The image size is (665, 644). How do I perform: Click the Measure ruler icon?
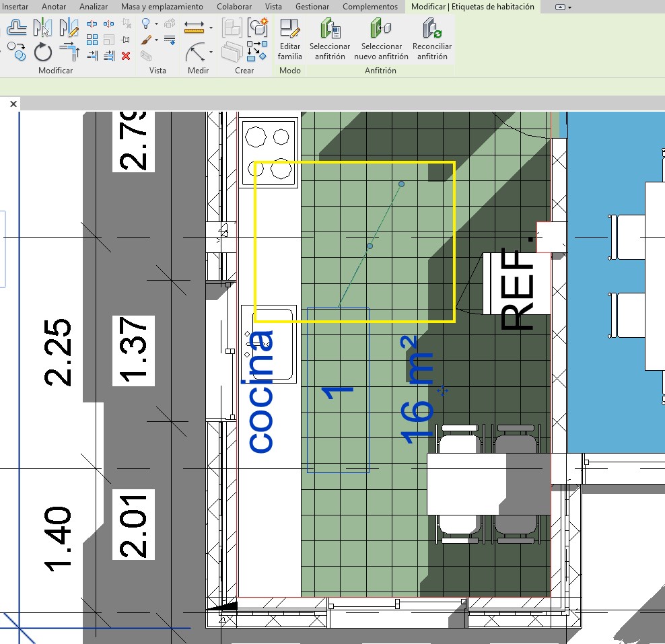pyautogui.click(x=194, y=28)
